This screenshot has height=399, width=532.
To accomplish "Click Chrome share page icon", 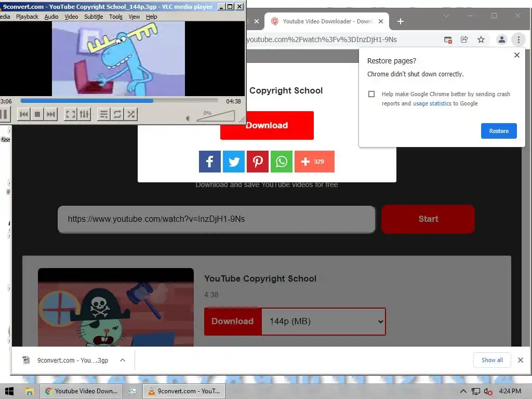I will click(464, 39).
